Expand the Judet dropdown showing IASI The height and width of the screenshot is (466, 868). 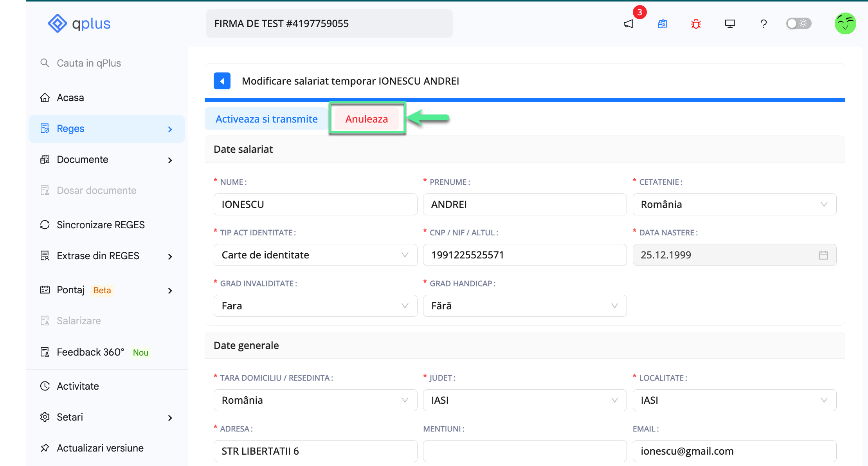[x=614, y=400]
